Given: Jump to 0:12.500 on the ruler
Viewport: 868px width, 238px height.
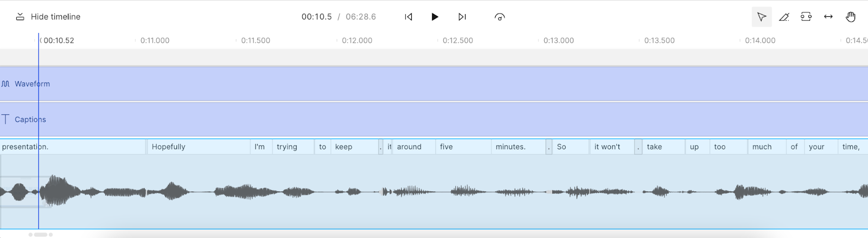Looking at the screenshot, I should point(458,40).
